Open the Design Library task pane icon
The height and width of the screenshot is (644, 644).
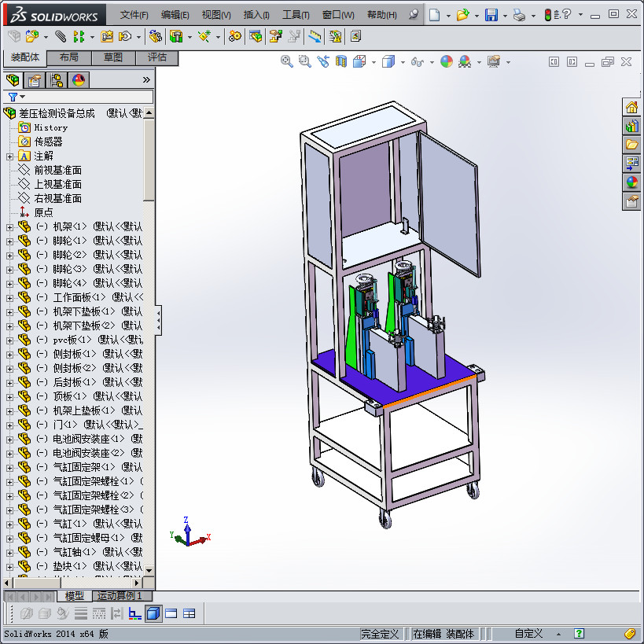pos(631,126)
